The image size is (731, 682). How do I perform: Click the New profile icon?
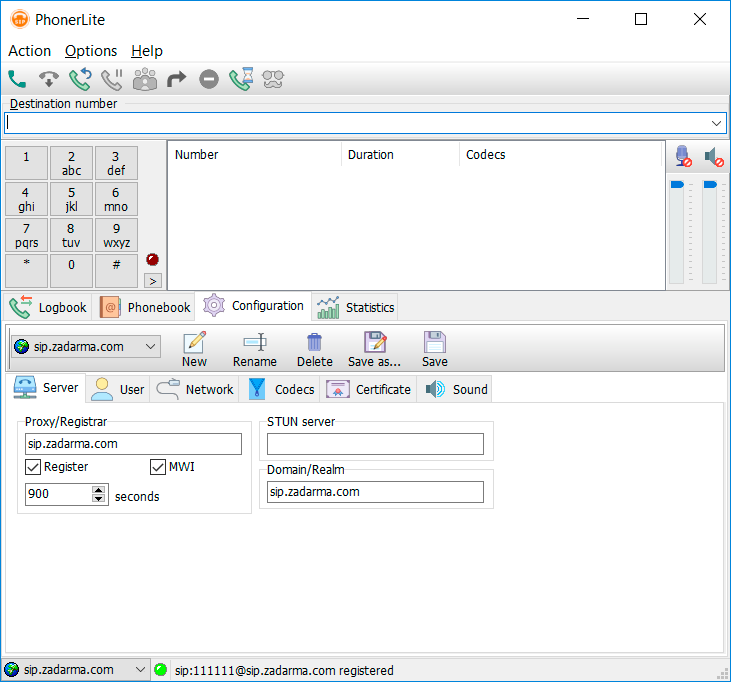194,343
